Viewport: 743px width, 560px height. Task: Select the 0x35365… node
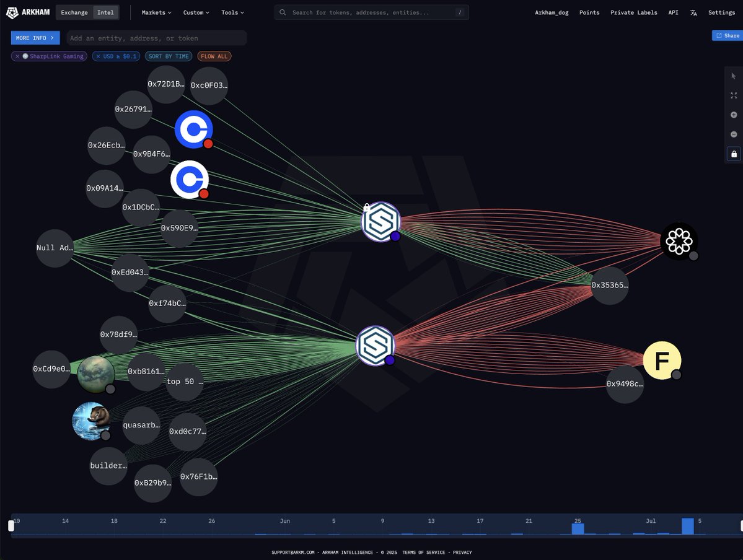(609, 285)
